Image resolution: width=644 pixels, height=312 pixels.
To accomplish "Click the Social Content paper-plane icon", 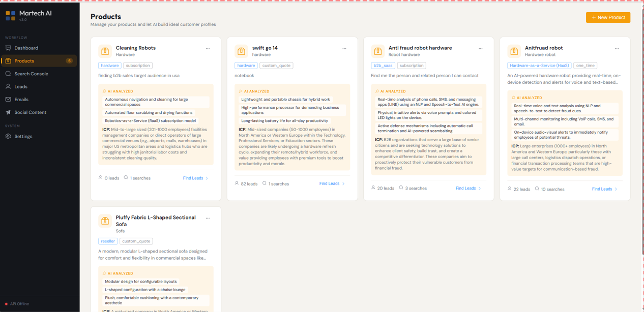I will [8, 112].
